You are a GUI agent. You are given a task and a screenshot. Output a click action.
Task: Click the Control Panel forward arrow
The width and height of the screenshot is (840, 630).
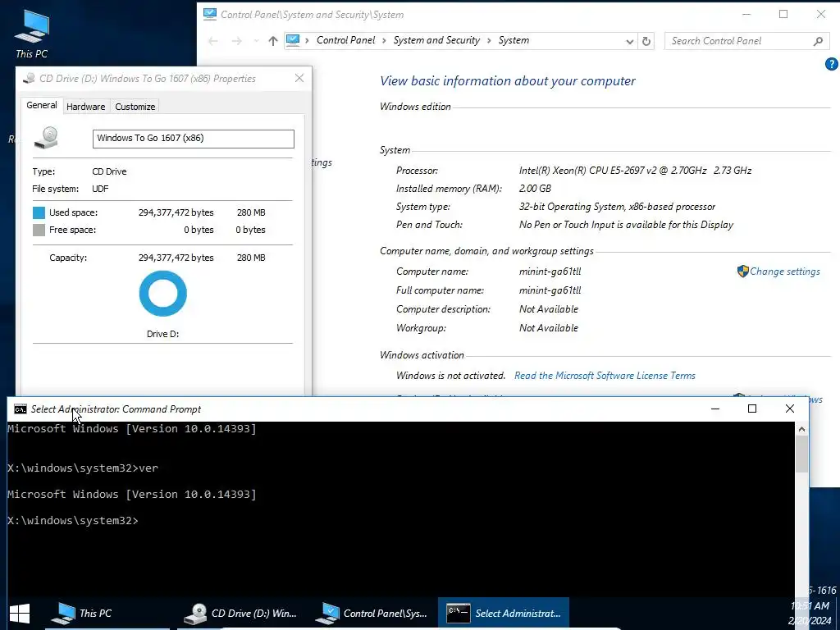click(236, 41)
